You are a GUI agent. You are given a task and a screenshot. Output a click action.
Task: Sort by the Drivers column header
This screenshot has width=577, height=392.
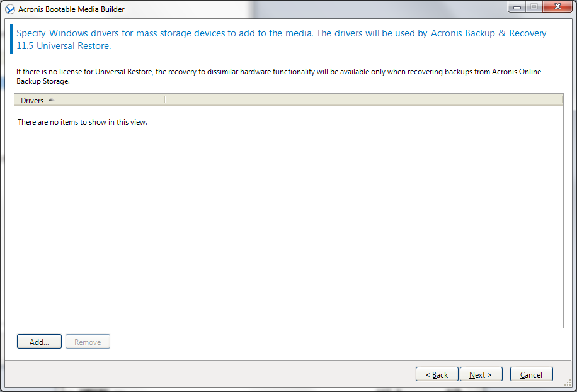89,100
